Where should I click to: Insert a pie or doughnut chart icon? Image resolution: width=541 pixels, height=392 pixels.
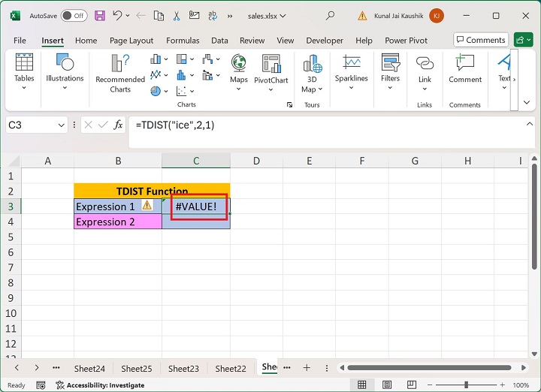(x=156, y=91)
